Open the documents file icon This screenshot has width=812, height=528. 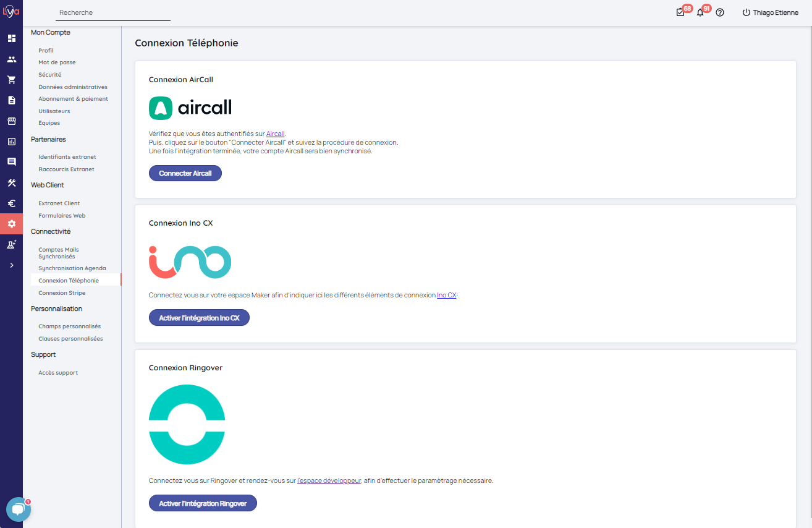click(x=11, y=100)
